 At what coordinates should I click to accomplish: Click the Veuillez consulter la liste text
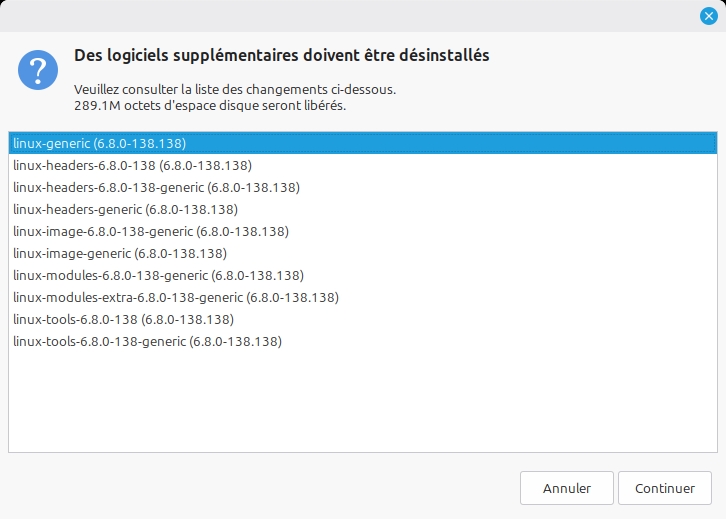click(x=235, y=89)
